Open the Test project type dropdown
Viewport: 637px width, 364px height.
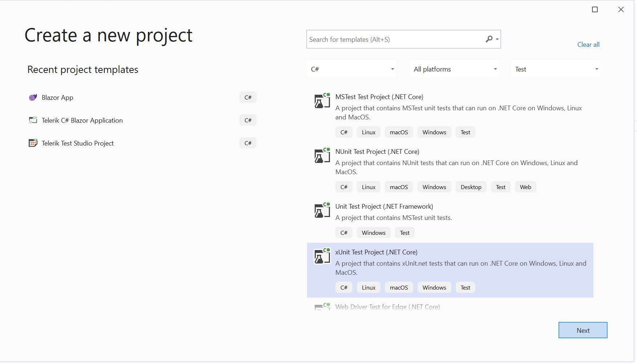tap(556, 69)
